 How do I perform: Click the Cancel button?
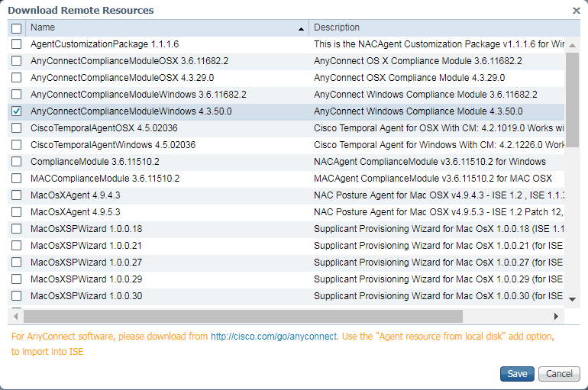click(559, 374)
